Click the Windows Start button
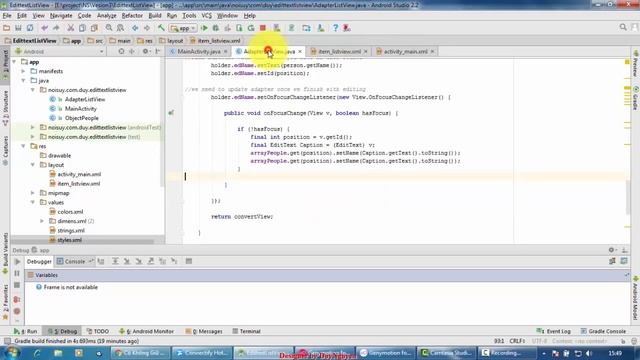 [x=11, y=353]
